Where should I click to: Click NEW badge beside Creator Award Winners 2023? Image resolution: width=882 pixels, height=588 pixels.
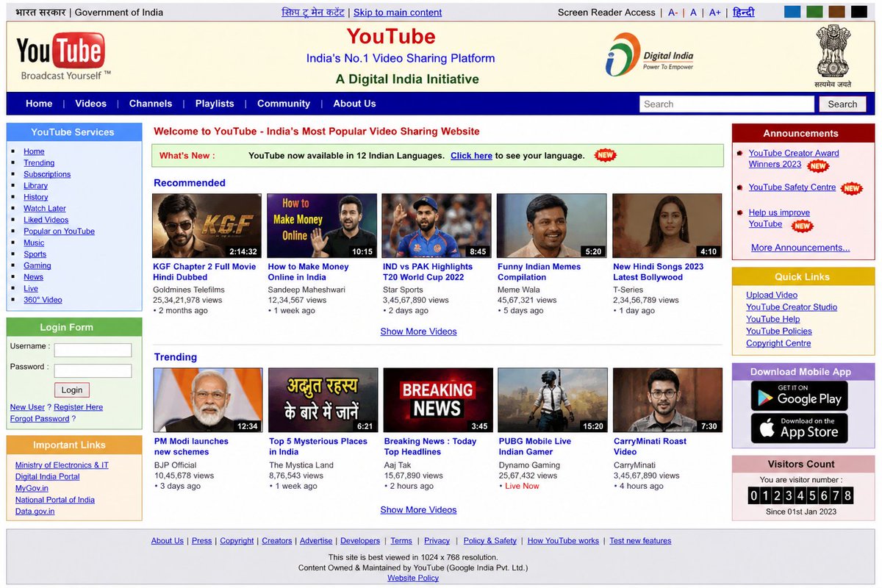[x=818, y=166]
